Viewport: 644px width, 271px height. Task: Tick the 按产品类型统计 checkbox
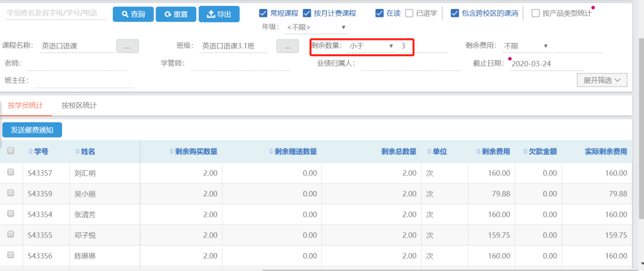pyautogui.click(x=535, y=13)
